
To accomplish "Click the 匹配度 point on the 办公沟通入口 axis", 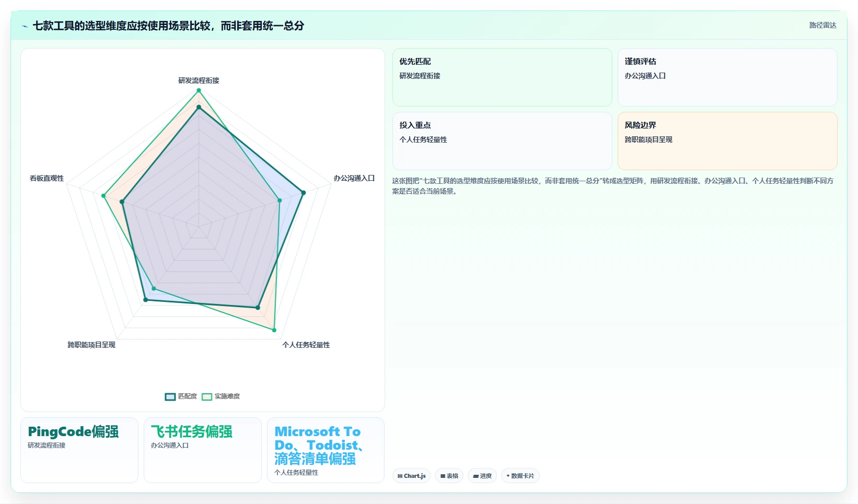I will (303, 193).
